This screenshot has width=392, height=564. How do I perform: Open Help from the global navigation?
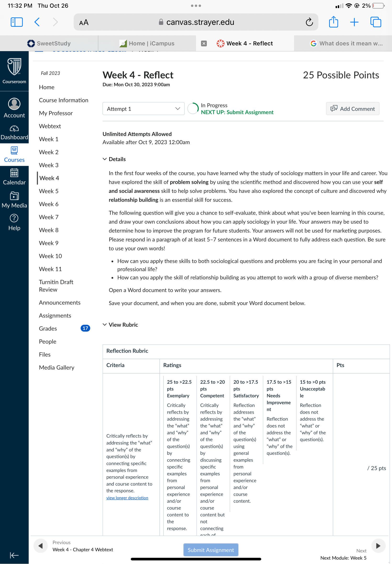[x=14, y=222]
